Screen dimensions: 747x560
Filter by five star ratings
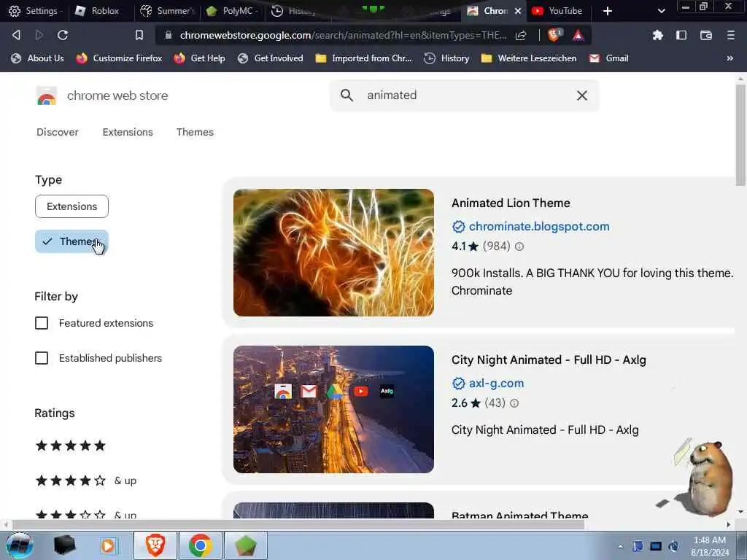coord(71,446)
